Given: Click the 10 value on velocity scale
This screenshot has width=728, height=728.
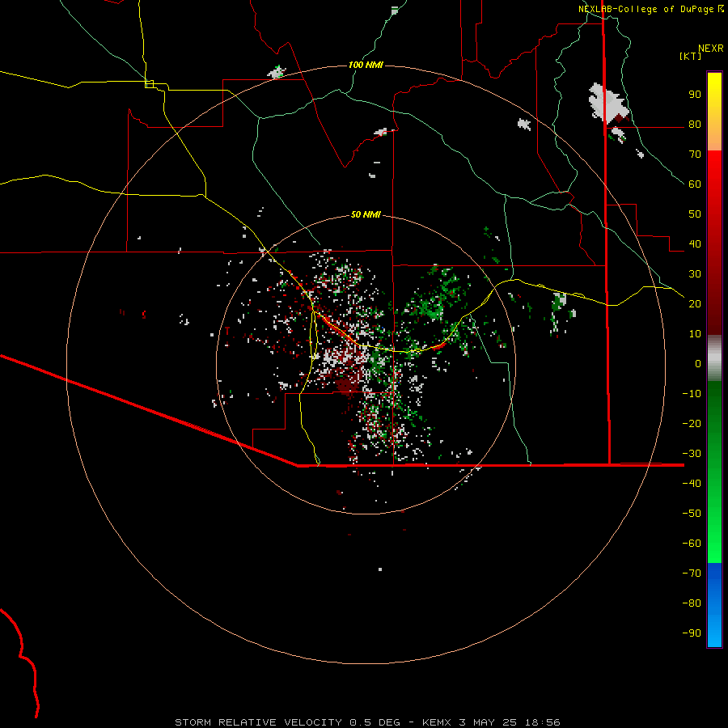Looking at the screenshot, I should pyautogui.click(x=695, y=334).
